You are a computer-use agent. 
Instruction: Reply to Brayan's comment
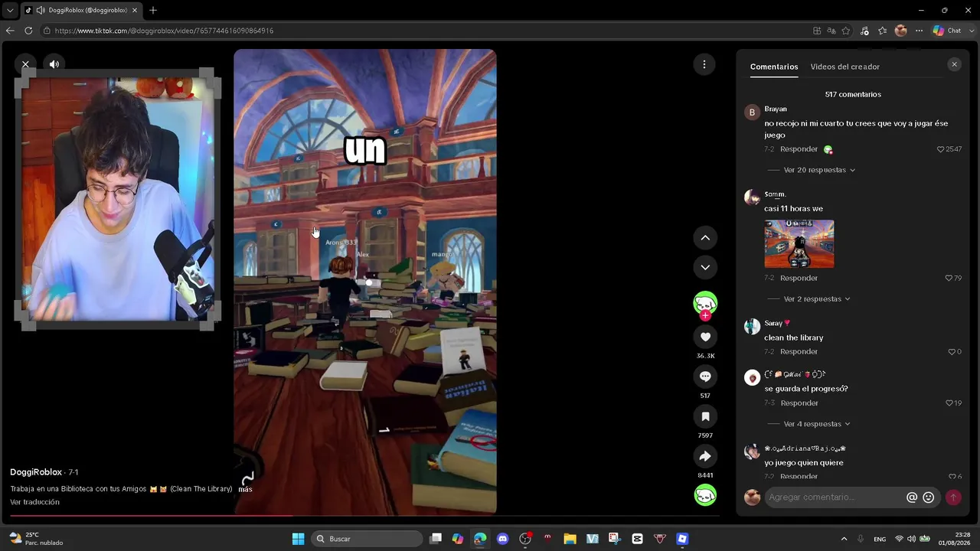[x=799, y=149]
